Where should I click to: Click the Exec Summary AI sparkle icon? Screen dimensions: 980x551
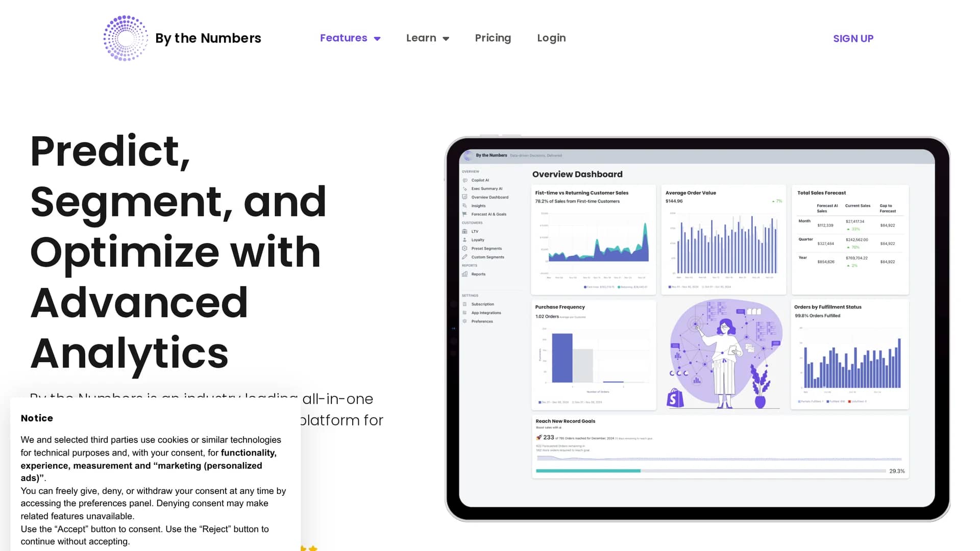pyautogui.click(x=465, y=189)
